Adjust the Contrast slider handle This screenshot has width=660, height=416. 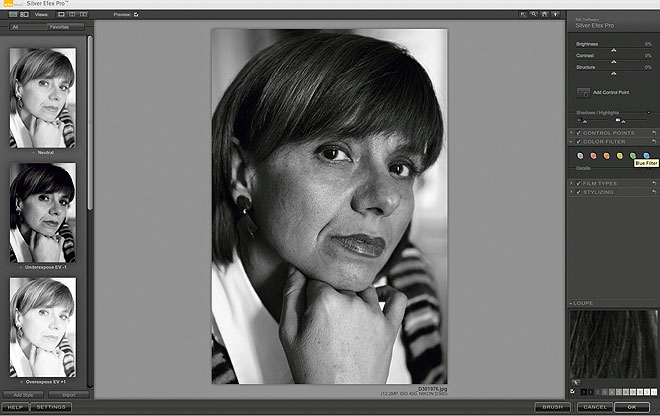tap(614, 62)
